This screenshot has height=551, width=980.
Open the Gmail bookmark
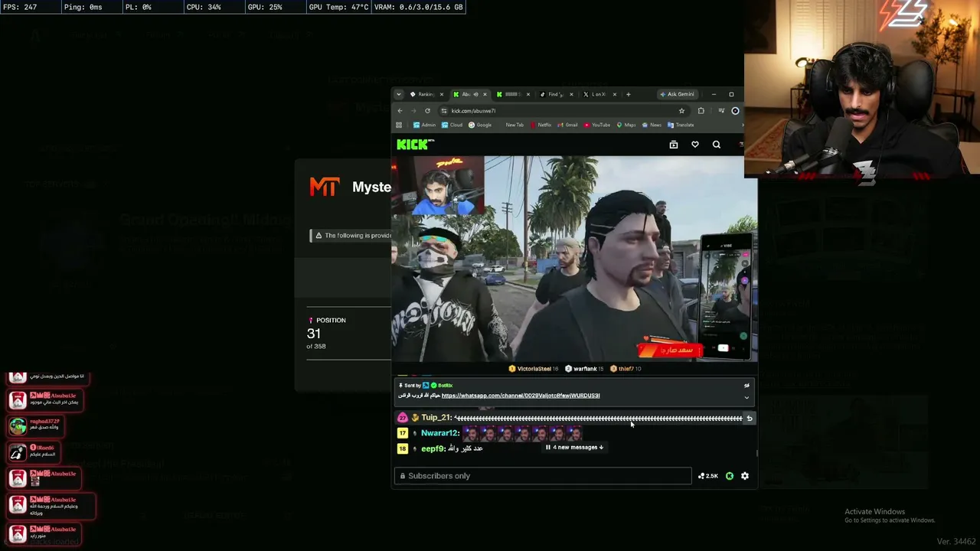568,125
